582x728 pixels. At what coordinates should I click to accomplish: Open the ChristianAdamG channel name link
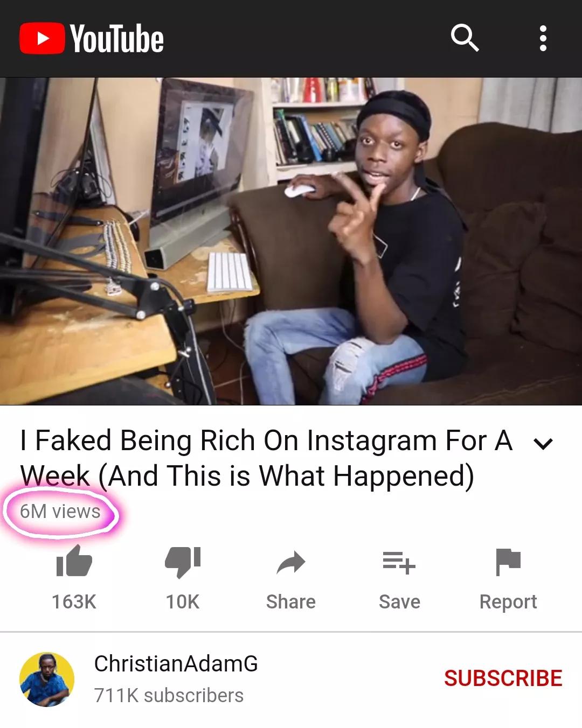point(176,663)
